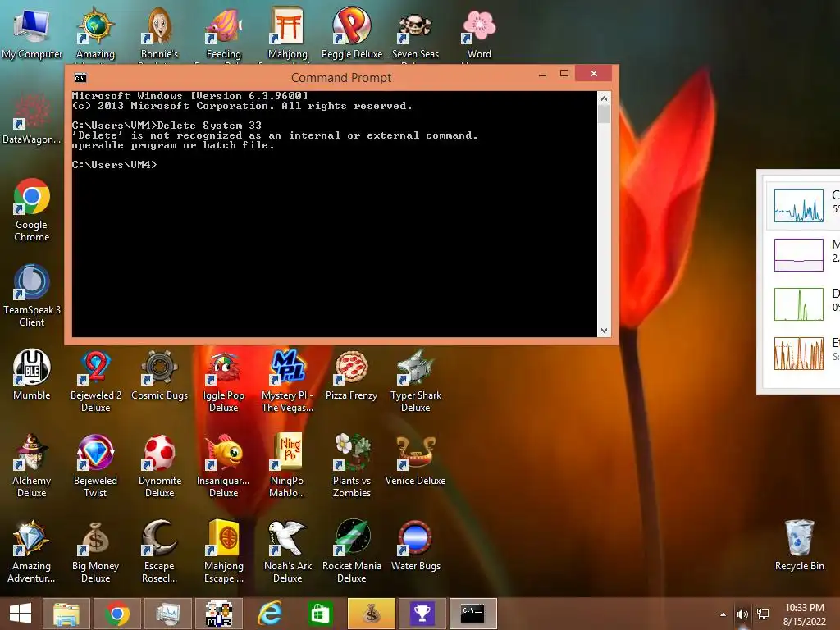Select the Feeding Frenzy fish shortcut
Image resolution: width=840 pixels, height=630 pixels.
pyautogui.click(x=223, y=33)
